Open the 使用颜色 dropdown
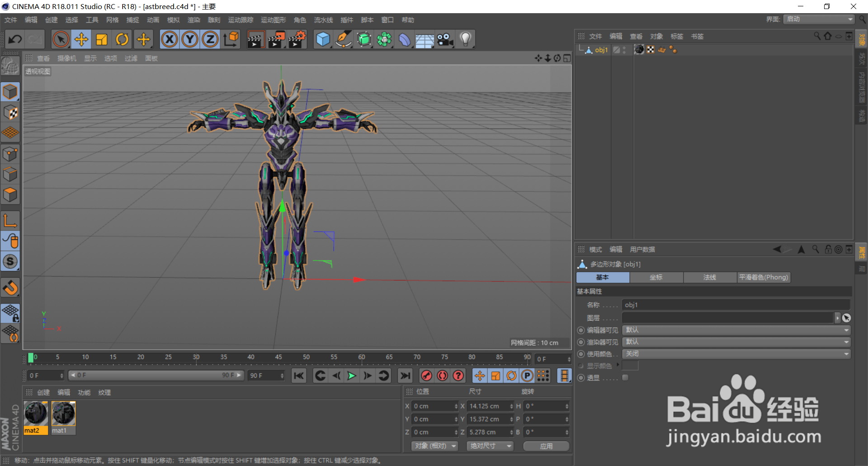The width and height of the screenshot is (868, 466). pos(736,354)
